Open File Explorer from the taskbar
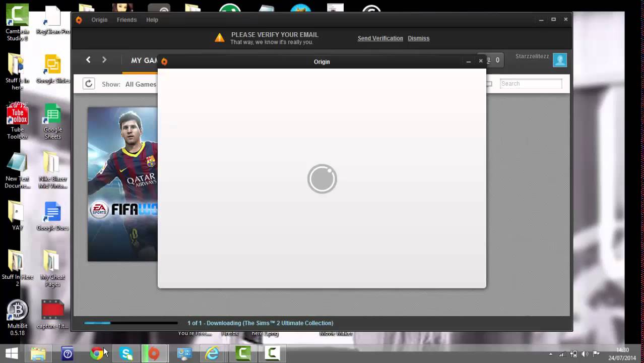The image size is (644, 363). tap(38, 353)
